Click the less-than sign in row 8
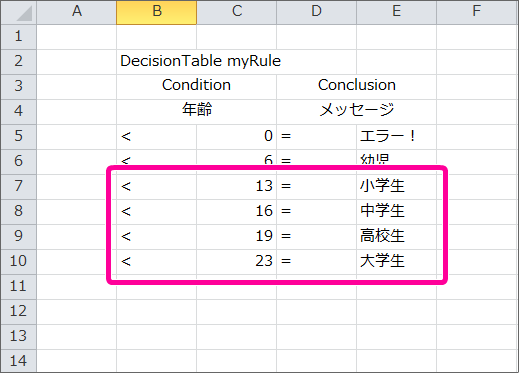Screen dimensions: 519x373 point(126,211)
